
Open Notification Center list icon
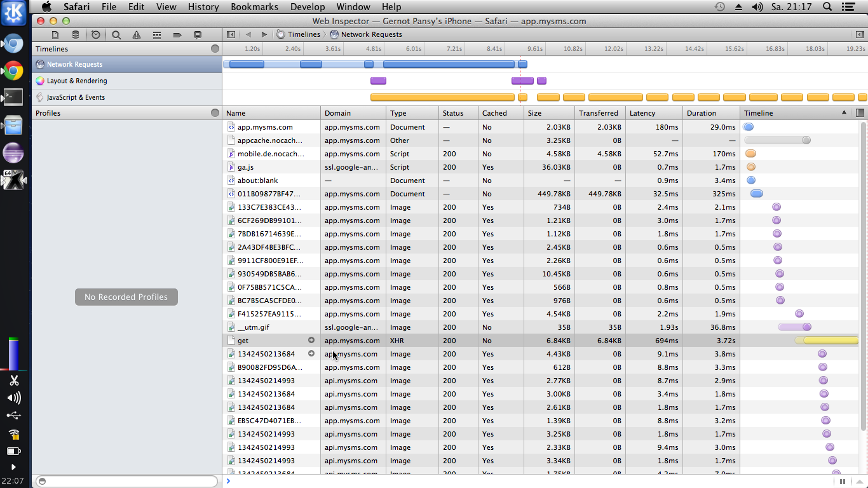(x=848, y=7)
